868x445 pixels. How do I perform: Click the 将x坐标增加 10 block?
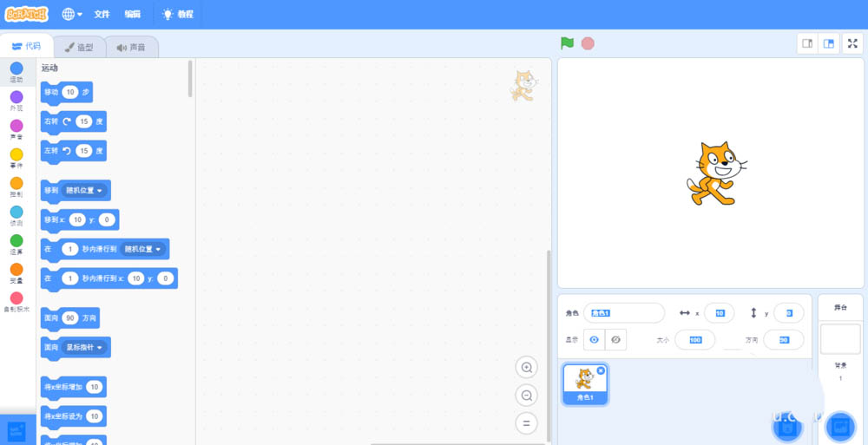click(x=73, y=388)
